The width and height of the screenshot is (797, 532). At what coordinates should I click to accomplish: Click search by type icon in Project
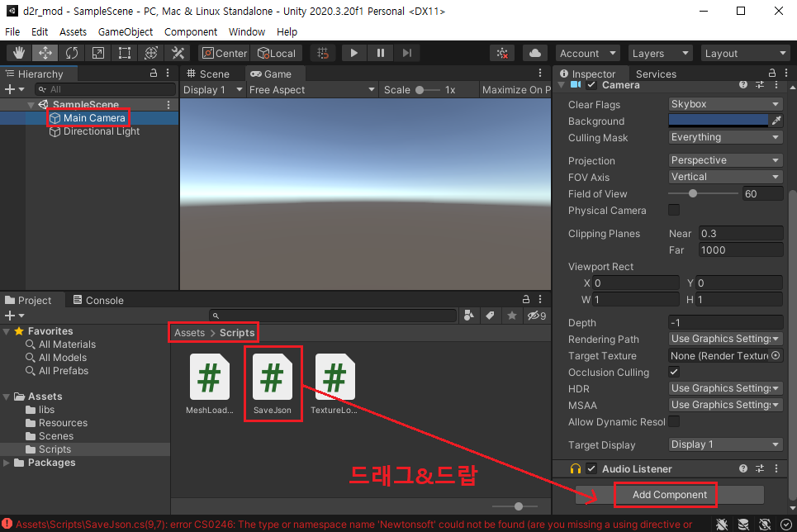tap(469, 316)
